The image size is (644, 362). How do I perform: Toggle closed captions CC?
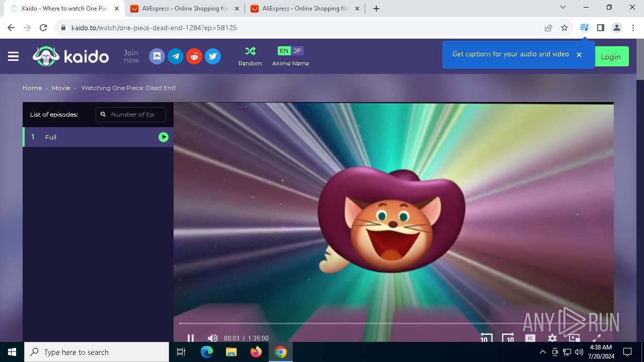coord(530,338)
